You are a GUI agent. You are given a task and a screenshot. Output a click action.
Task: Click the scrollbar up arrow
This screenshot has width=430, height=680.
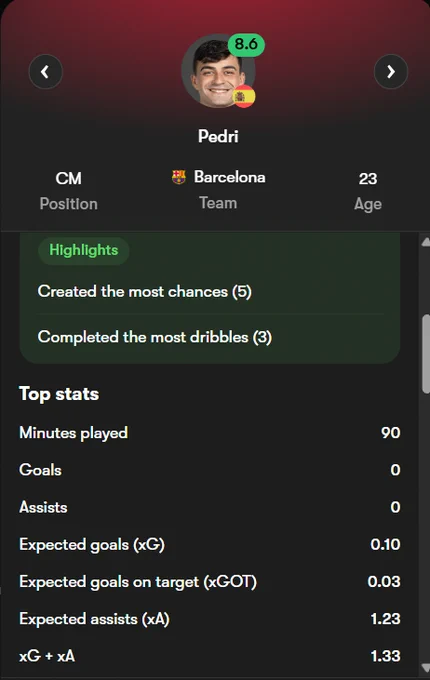coord(425,242)
